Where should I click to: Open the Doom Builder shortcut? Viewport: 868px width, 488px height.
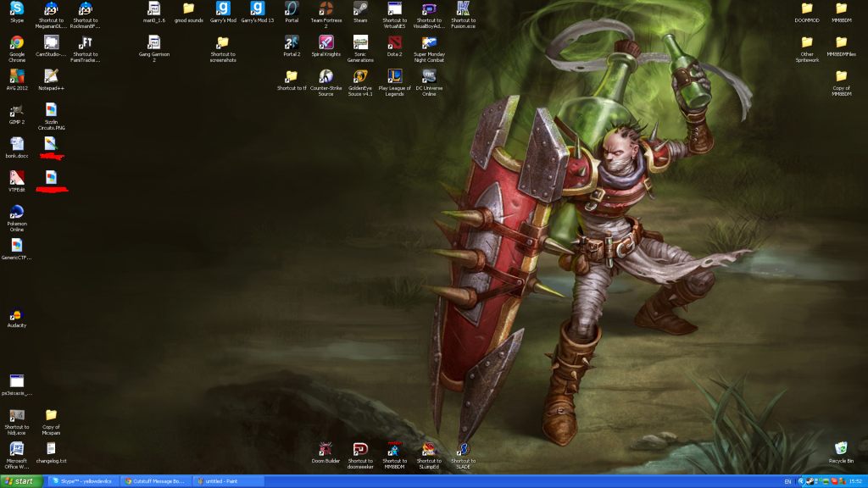(325, 450)
